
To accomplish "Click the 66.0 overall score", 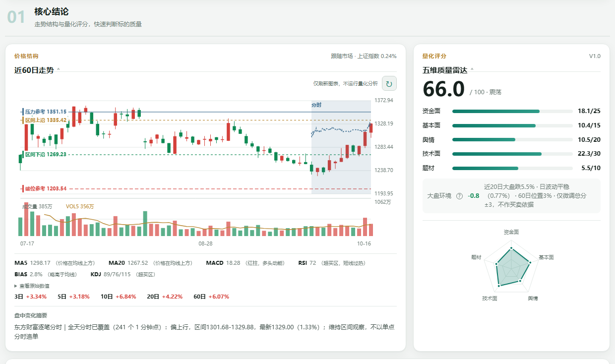I will [x=443, y=89].
